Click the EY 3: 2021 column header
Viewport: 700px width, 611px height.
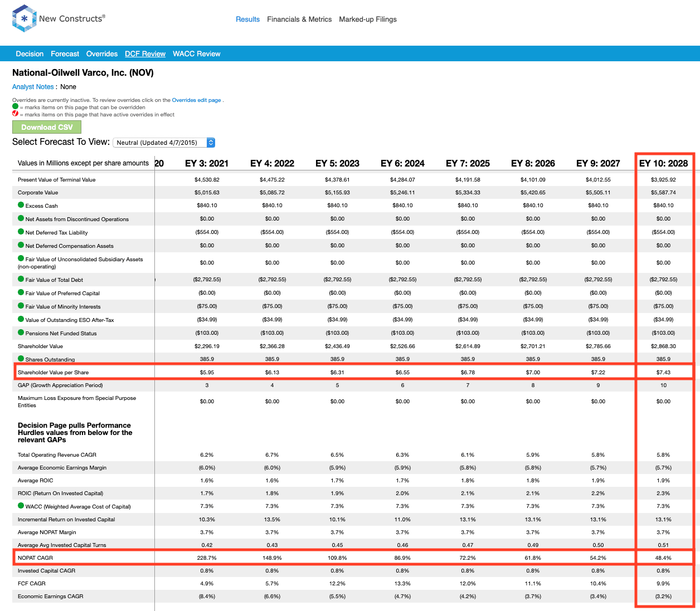point(207,163)
